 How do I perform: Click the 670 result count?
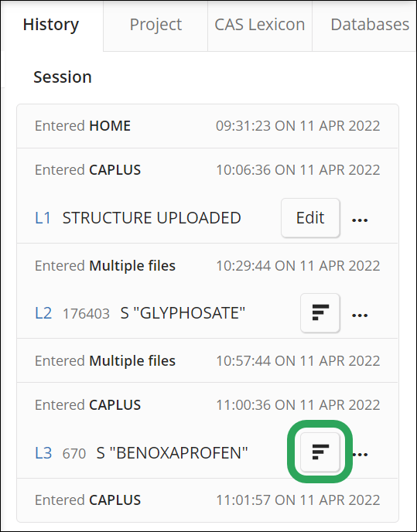point(74,454)
